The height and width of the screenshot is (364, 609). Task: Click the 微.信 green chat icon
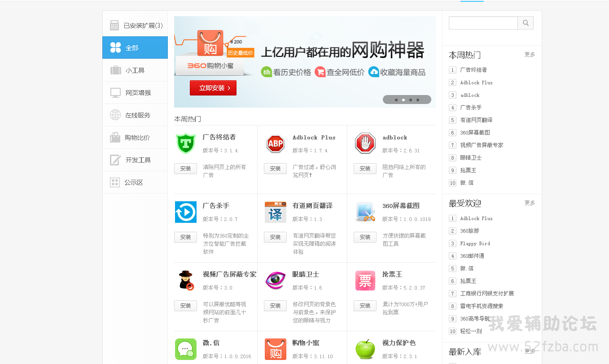[186, 349]
